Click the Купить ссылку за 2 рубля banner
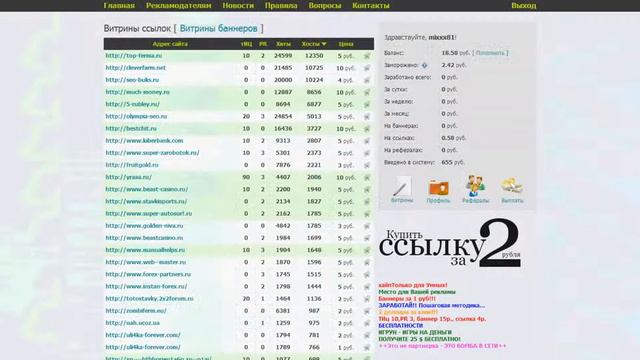The width and height of the screenshot is (640, 360). [450, 243]
